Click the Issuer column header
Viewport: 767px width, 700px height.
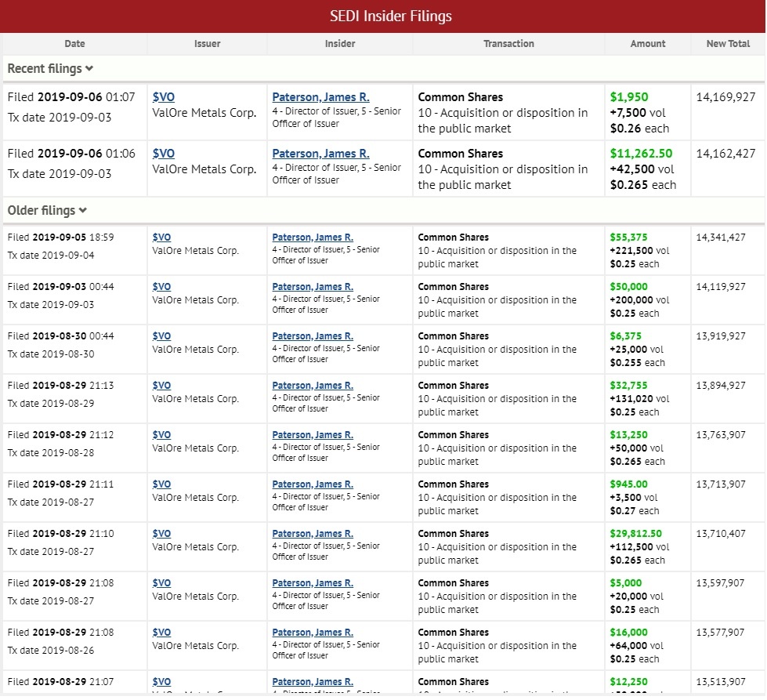click(208, 44)
